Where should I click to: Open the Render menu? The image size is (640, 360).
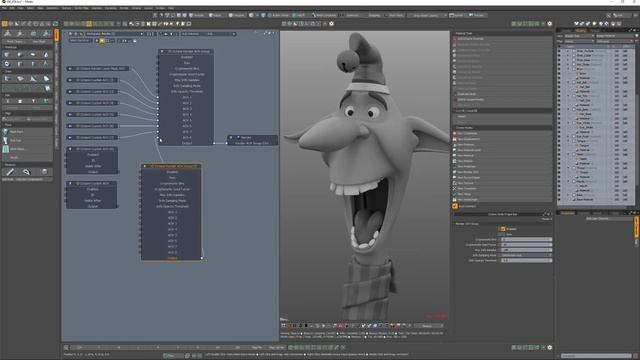tap(124, 8)
